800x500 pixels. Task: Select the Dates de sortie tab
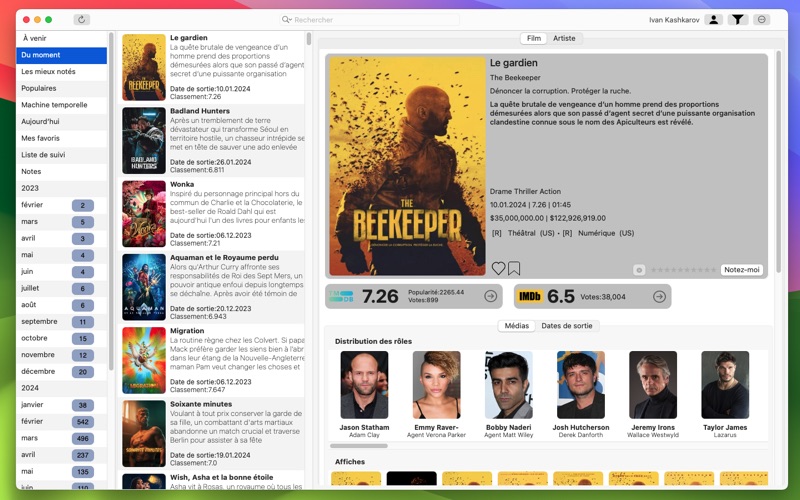click(x=566, y=326)
